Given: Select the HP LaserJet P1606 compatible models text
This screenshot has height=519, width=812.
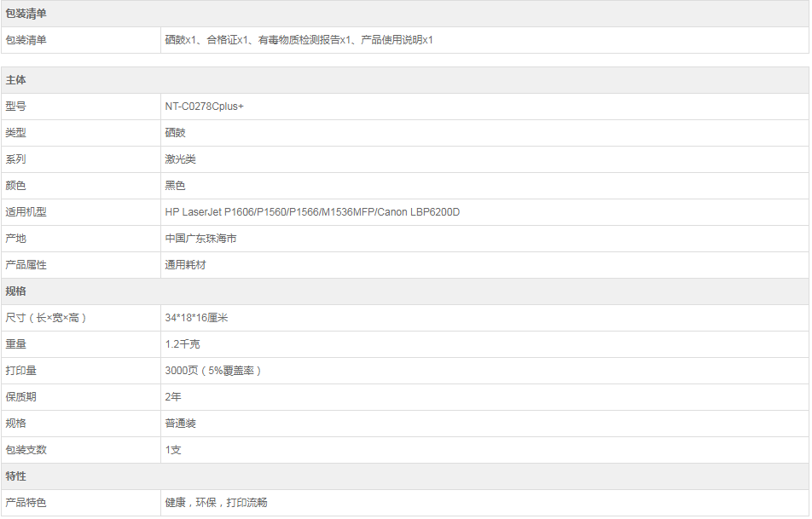Looking at the screenshot, I should pyautogui.click(x=312, y=212).
